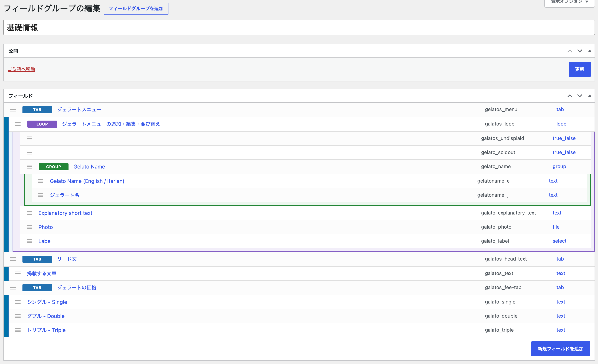Viewport: 598px width, 364px height.
Task: Open the ジェラートの価格 tab field
Action: coord(77,288)
